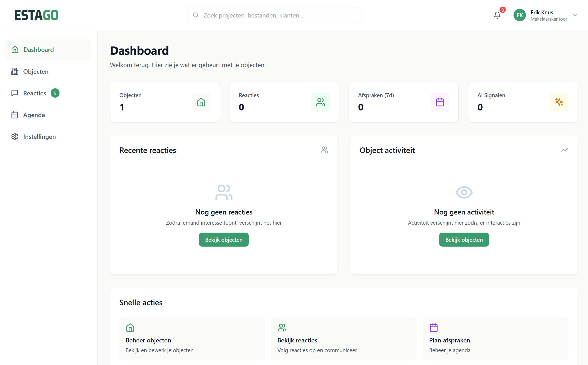
Task: Click the ESTAGO logo
Action: 36,15
